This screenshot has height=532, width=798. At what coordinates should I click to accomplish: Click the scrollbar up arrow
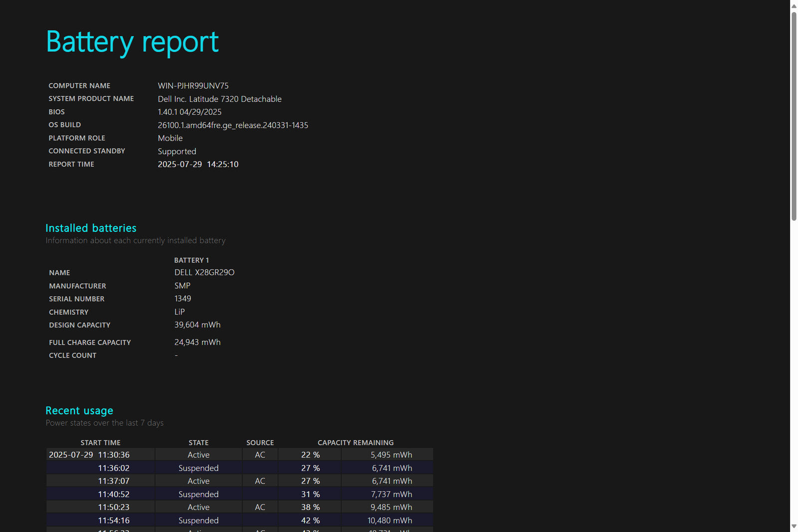794,6
